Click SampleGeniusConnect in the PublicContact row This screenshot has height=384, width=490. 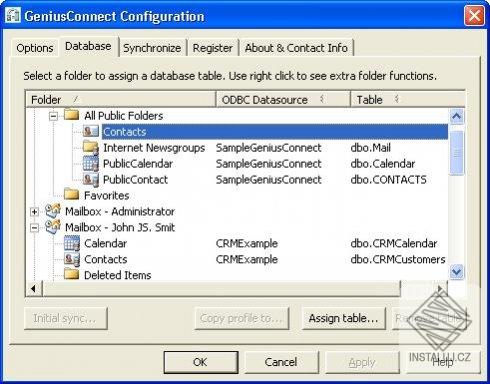tap(269, 179)
